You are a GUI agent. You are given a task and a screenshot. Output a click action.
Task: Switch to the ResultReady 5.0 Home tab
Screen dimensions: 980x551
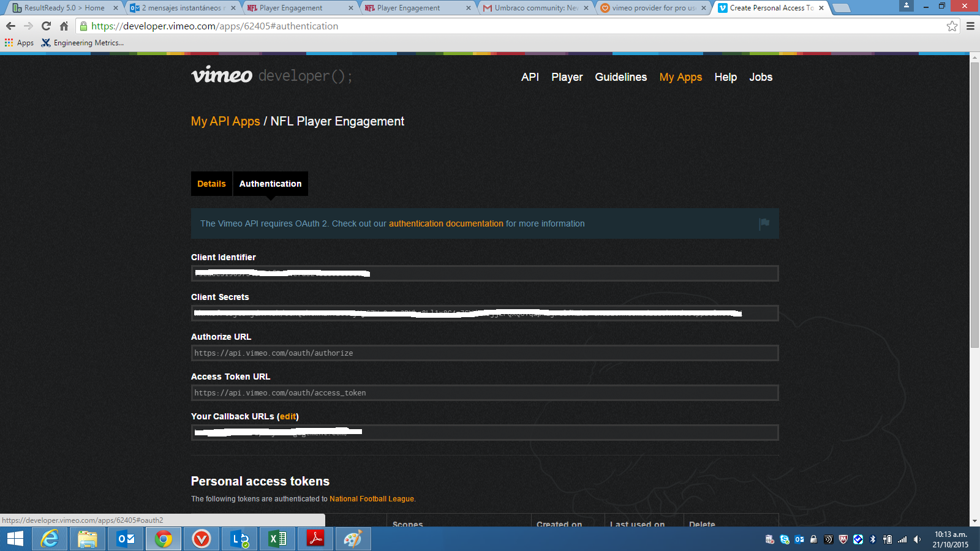click(64, 8)
